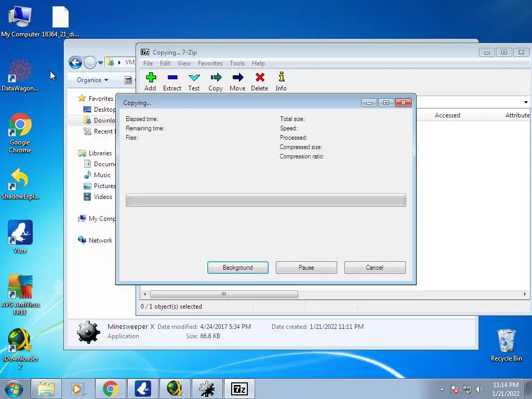Select the DataWagon desktop shortcut
The width and height of the screenshot is (532, 399).
click(x=20, y=75)
